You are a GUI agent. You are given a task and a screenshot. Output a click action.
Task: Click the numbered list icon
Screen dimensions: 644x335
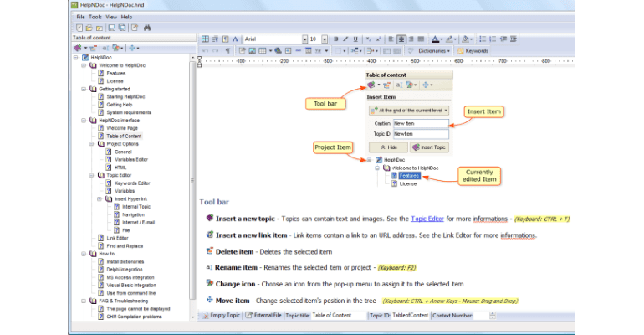pos(493,39)
